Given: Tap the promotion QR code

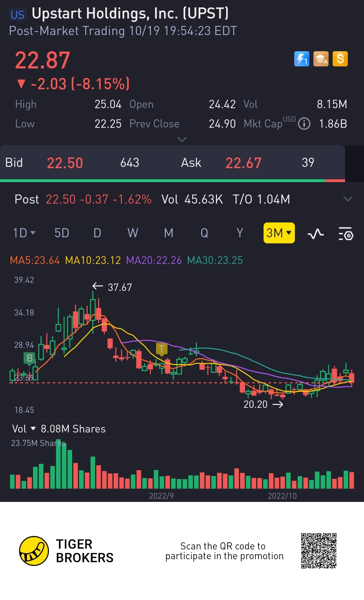Looking at the screenshot, I should pyautogui.click(x=319, y=551).
